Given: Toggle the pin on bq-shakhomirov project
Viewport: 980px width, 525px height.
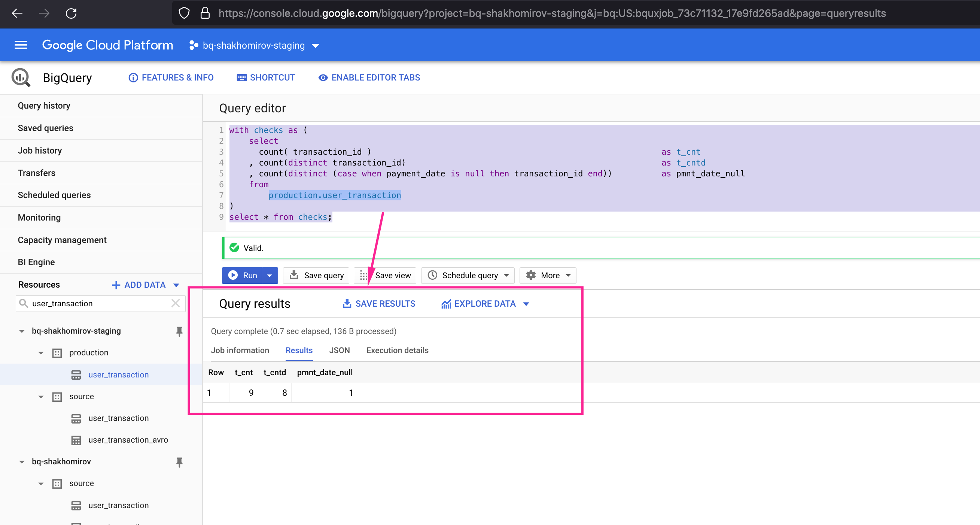Looking at the screenshot, I should 179,462.
